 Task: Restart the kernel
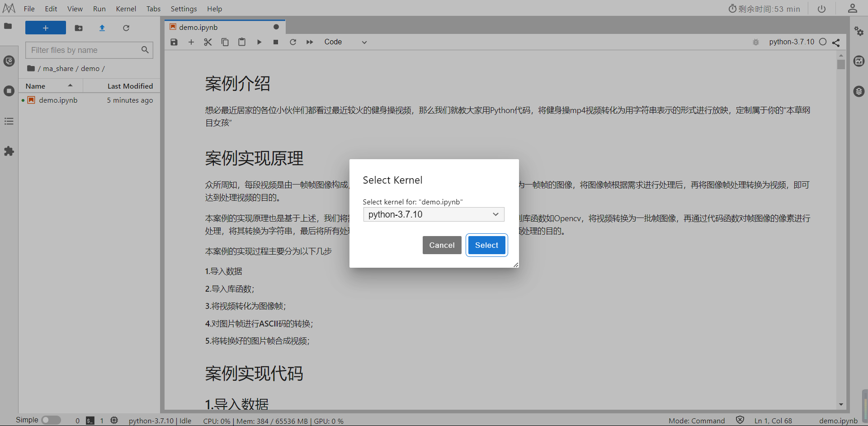click(x=293, y=42)
